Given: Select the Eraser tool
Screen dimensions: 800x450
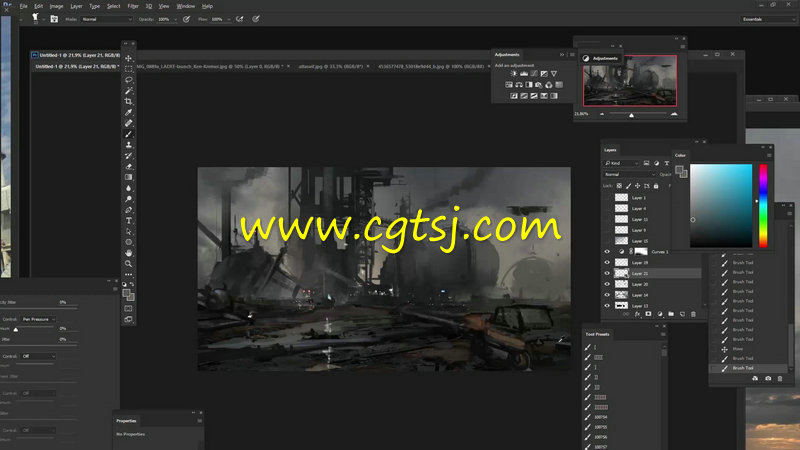Looking at the screenshot, I should [x=129, y=166].
